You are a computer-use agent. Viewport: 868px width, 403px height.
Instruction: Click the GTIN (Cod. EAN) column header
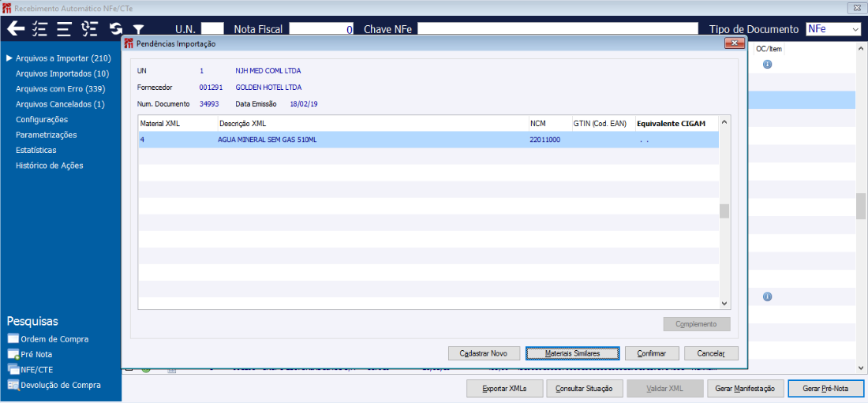click(x=604, y=124)
